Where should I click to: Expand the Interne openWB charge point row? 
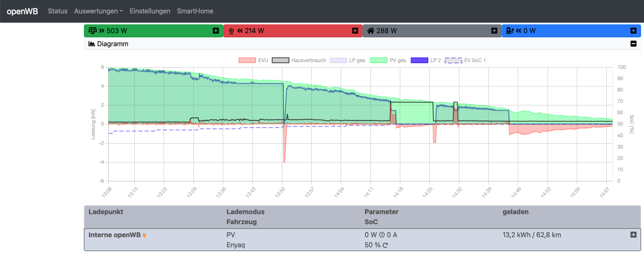[634, 235]
